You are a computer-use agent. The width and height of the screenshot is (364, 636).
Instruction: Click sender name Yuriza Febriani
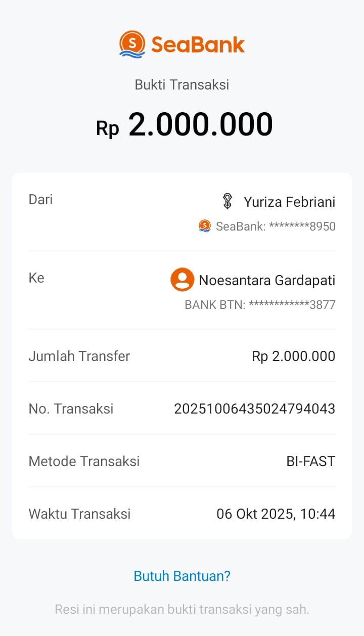point(289,202)
